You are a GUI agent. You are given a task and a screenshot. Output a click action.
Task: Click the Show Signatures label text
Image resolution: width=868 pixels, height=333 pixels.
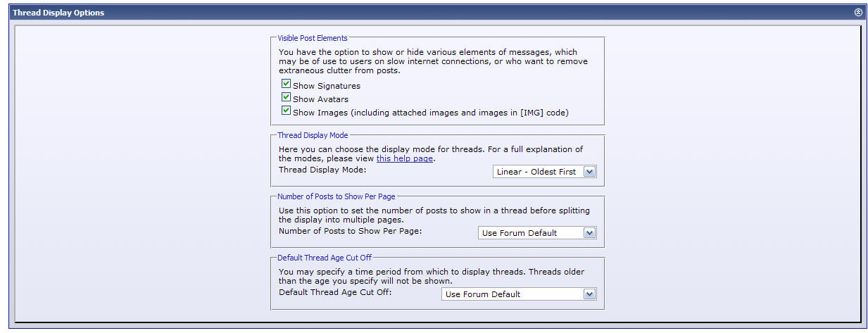[327, 86]
